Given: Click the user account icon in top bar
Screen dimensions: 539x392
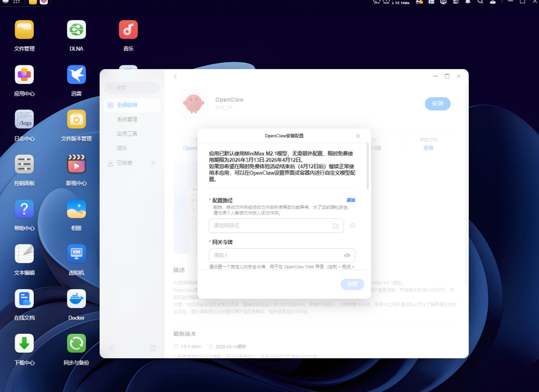Looking at the screenshot, I should [x=493, y=2].
